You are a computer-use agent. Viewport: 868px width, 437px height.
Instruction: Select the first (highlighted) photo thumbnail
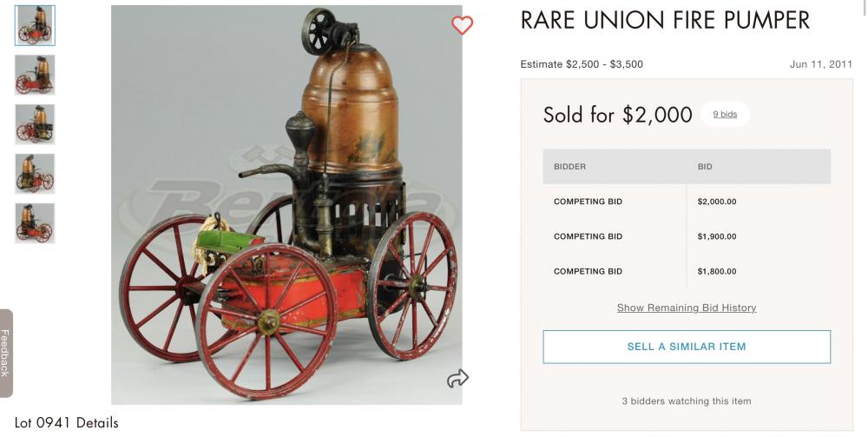point(35,25)
